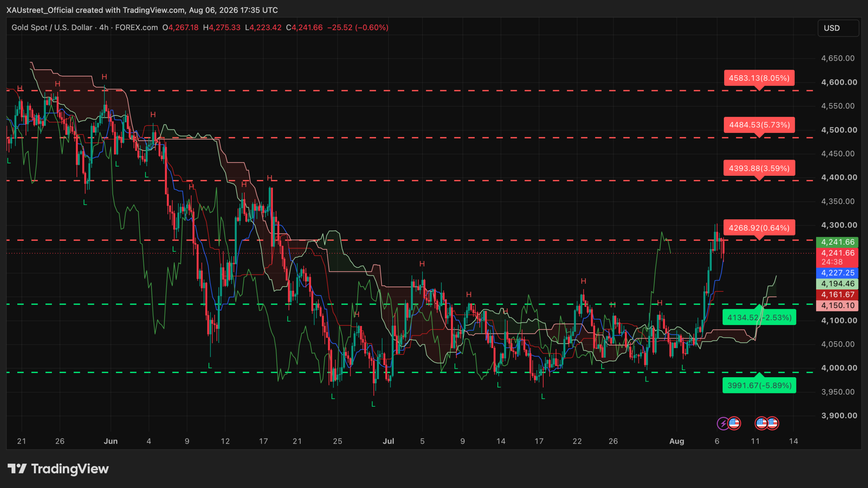The height and width of the screenshot is (488, 868).
Task: Click the 4,450.00 price axis label
Action: click(x=838, y=154)
